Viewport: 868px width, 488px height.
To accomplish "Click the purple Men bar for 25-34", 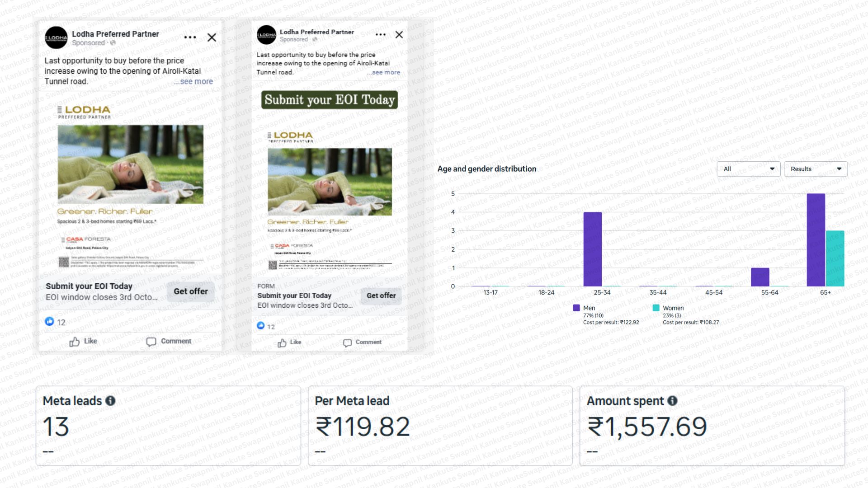I will [592, 249].
